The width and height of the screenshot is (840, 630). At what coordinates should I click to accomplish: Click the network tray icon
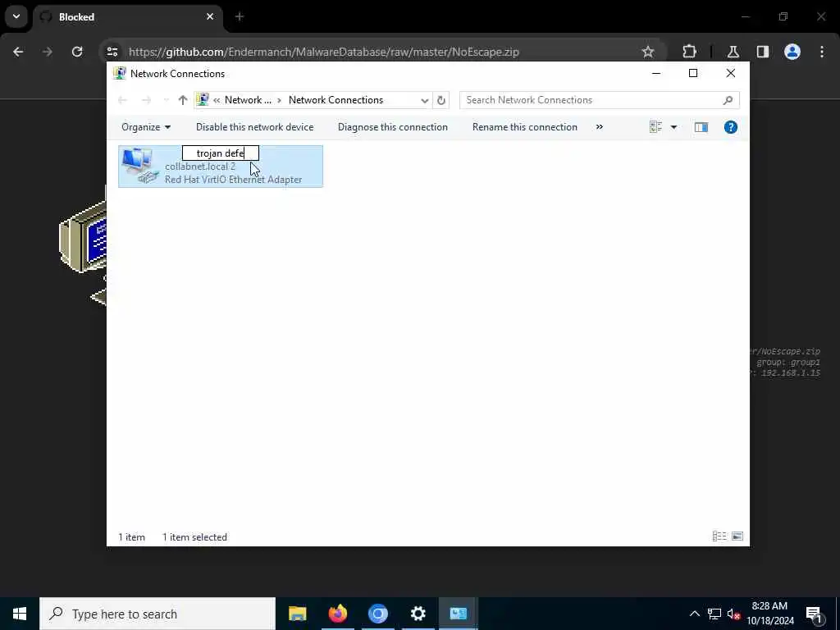click(x=714, y=614)
